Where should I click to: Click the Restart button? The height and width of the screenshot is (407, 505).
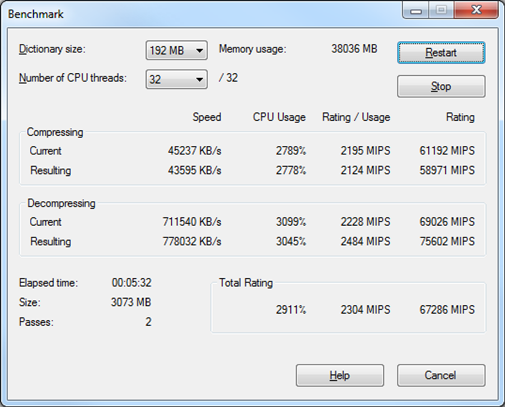pos(441,53)
